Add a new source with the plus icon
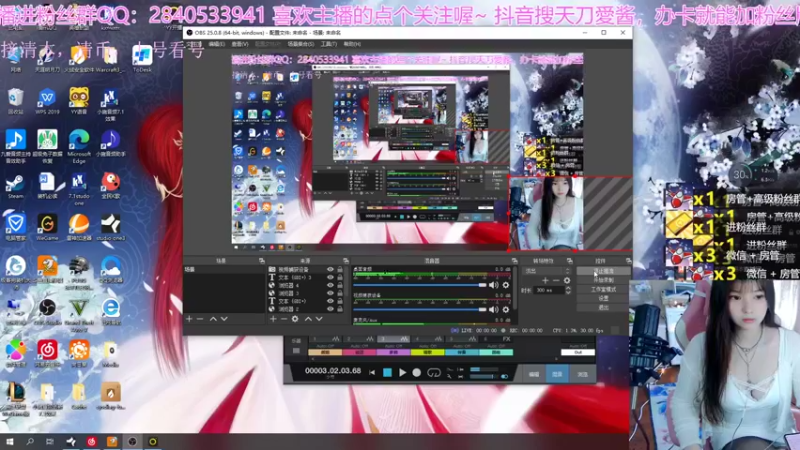 coord(273,319)
